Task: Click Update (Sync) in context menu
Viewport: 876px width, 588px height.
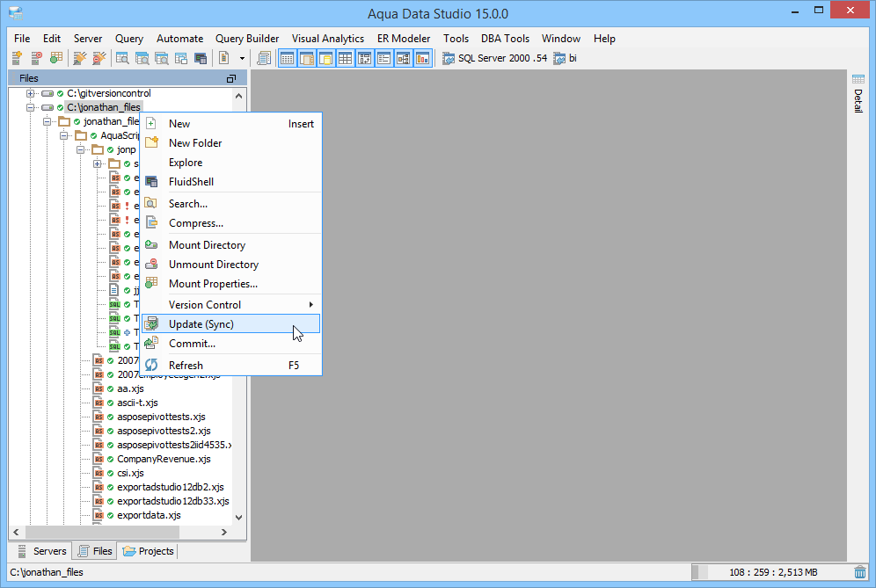Action: coord(230,323)
